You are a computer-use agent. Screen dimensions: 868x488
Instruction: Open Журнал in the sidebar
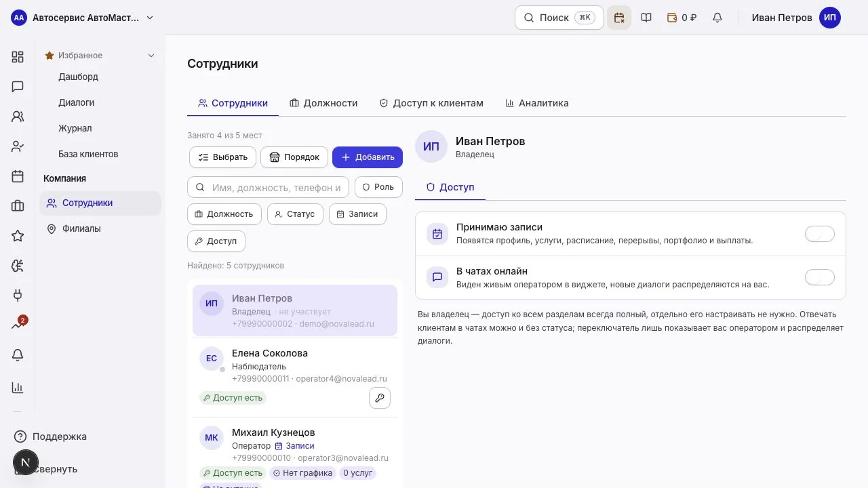click(x=75, y=128)
